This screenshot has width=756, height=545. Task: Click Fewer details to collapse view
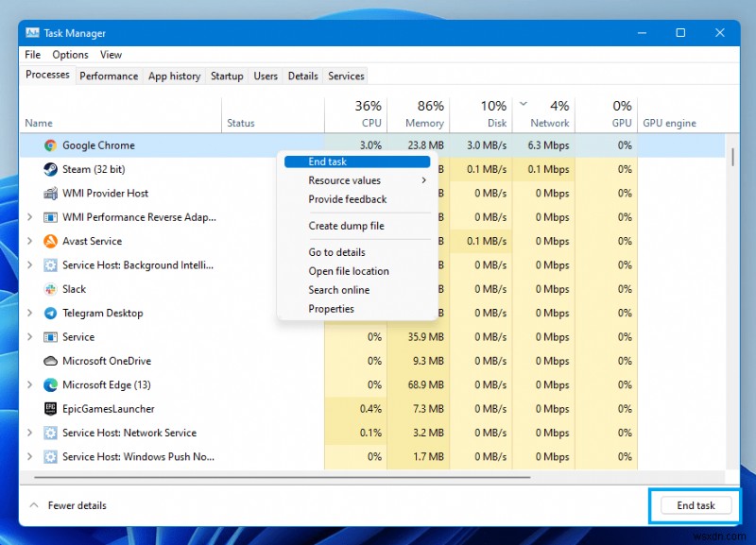tap(67, 505)
